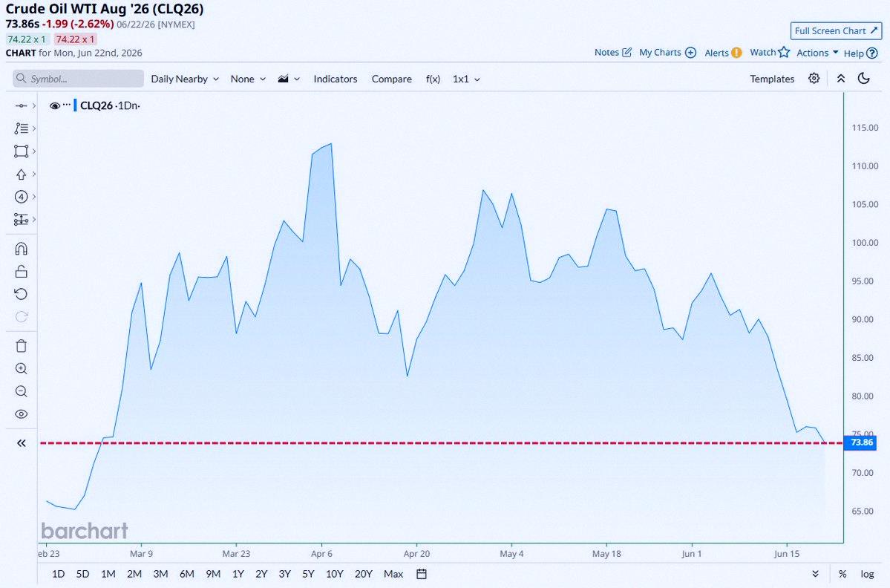
Task: Collapse the left drawing toolbar
Action: pyautogui.click(x=21, y=443)
